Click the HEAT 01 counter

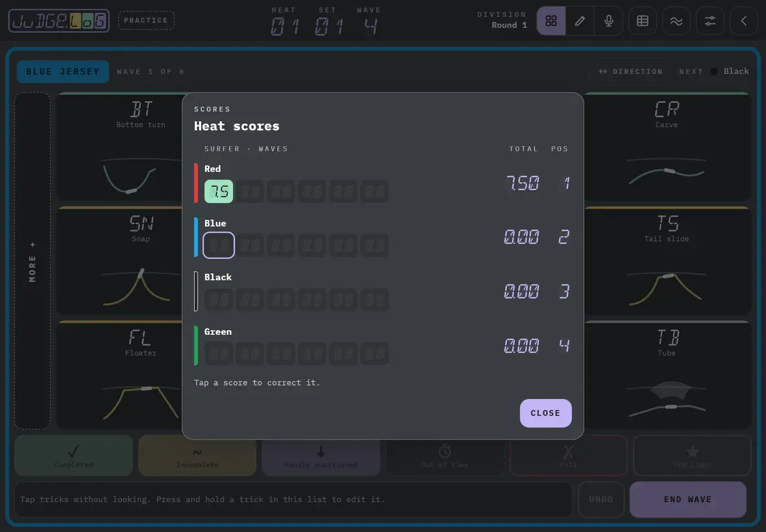point(284,21)
